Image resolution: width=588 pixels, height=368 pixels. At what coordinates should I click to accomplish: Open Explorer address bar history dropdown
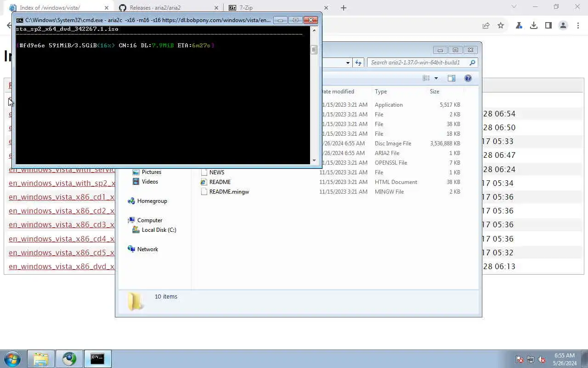pos(348,63)
